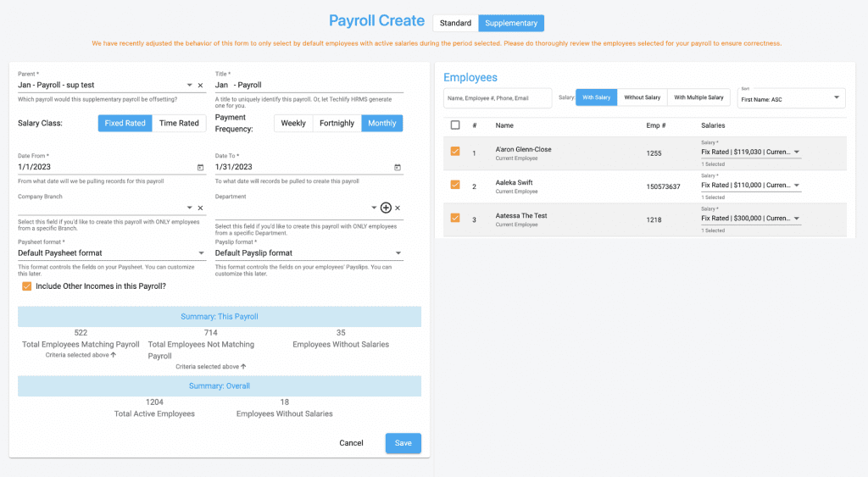The width and height of the screenshot is (868, 477).
Task: Clear the Department field
Action: pos(398,208)
